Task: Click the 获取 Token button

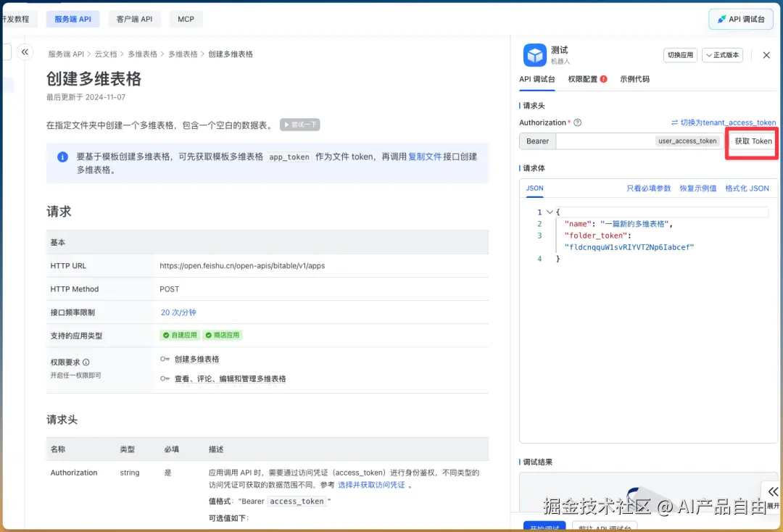Action: pyautogui.click(x=753, y=141)
